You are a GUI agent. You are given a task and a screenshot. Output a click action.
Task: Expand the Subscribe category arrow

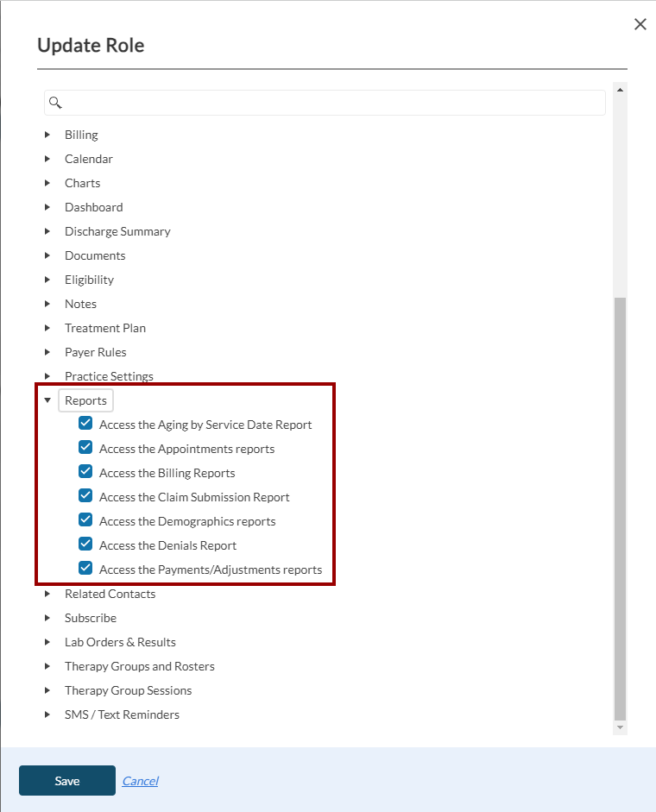[x=47, y=618]
